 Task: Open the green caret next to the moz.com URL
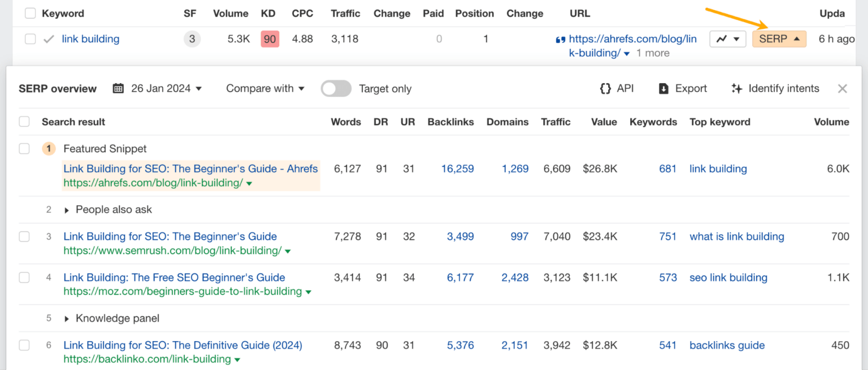pos(309,291)
